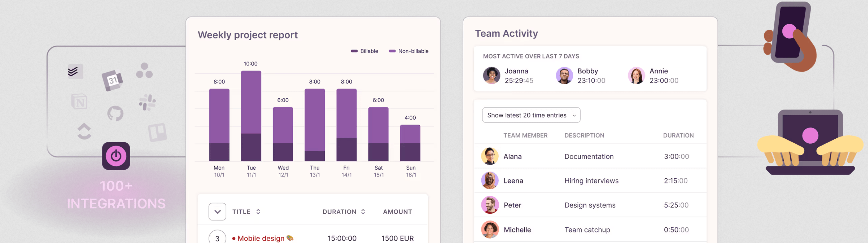868x243 pixels.
Task: Select the Sunday 16/1 bar
Action: pyautogui.click(x=410, y=143)
